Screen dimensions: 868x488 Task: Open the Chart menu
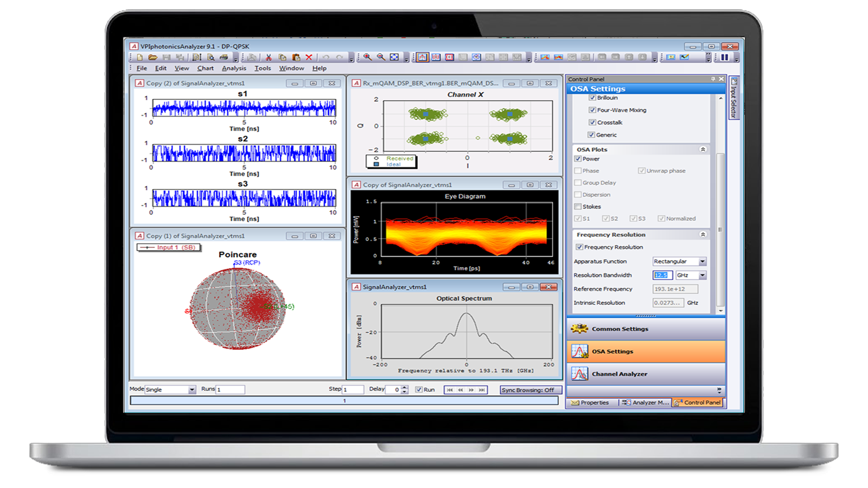205,68
